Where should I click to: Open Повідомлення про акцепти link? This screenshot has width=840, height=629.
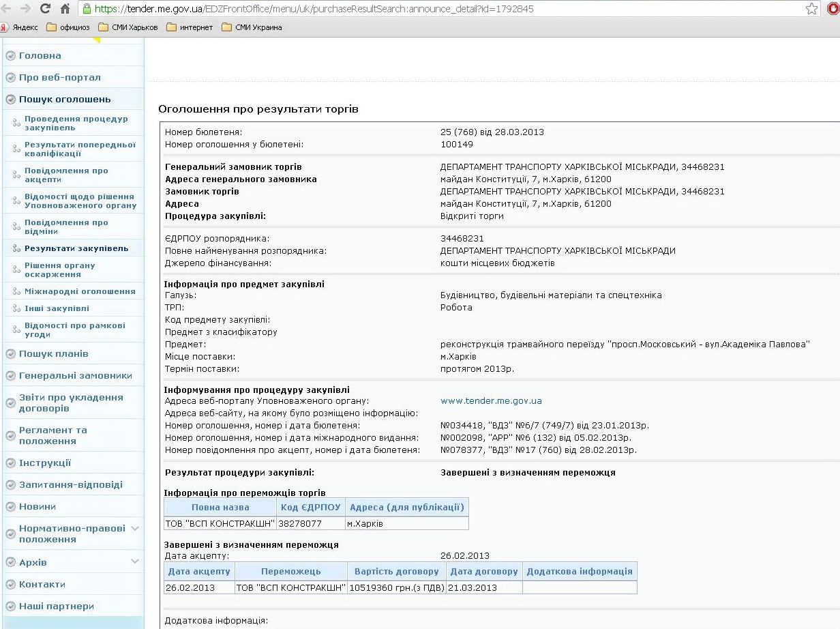(x=66, y=175)
